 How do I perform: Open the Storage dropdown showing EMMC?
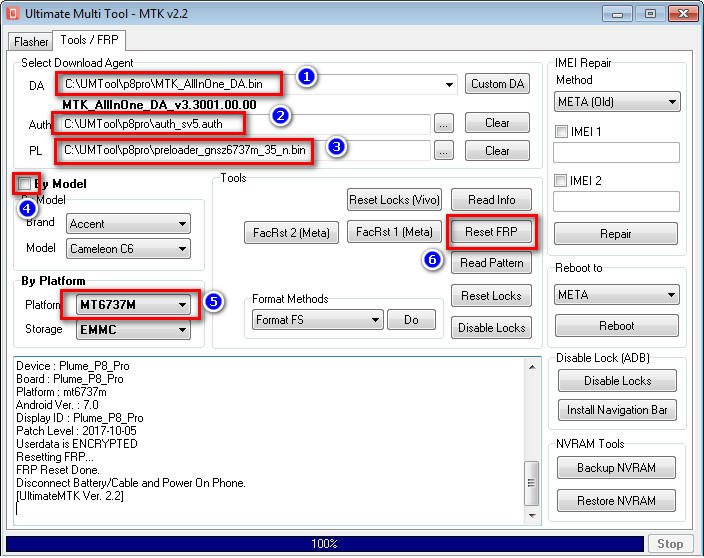[x=133, y=330]
